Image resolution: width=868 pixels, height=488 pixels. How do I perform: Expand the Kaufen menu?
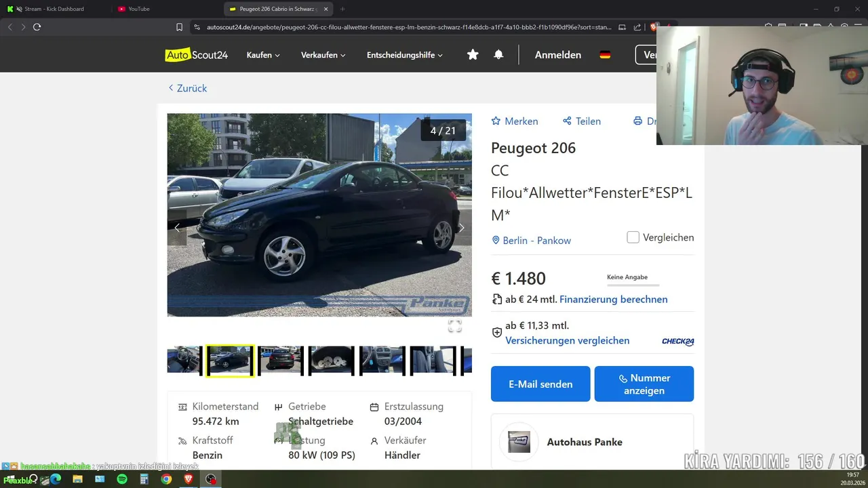(263, 55)
